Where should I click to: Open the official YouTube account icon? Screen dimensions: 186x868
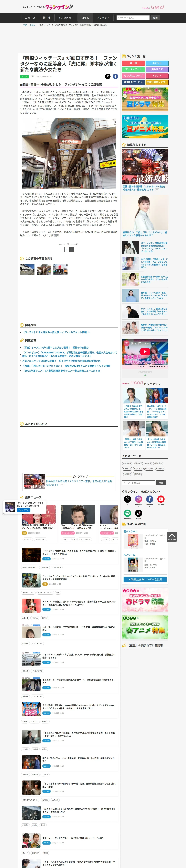pos(161,499)
